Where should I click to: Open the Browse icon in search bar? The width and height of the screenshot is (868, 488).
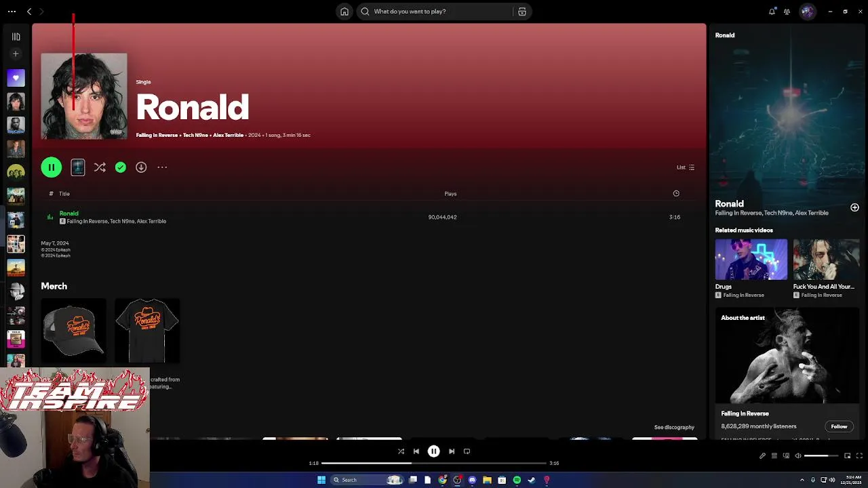522,12
